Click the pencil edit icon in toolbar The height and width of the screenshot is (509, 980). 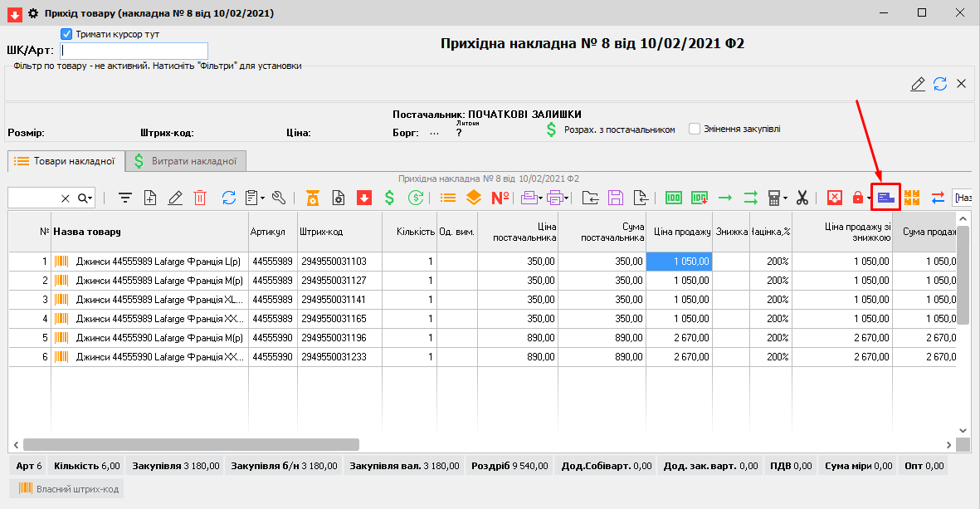pyautogui.click(x=175, y=198)
